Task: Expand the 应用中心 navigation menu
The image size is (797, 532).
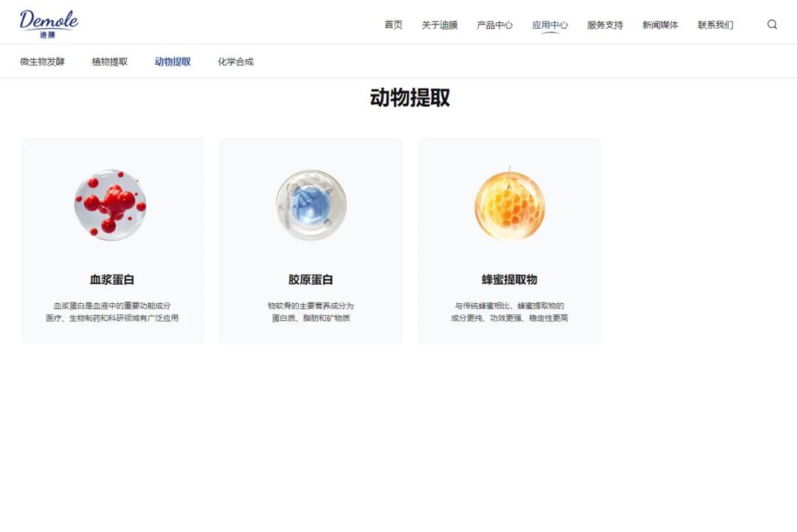Action: (550, 25)
